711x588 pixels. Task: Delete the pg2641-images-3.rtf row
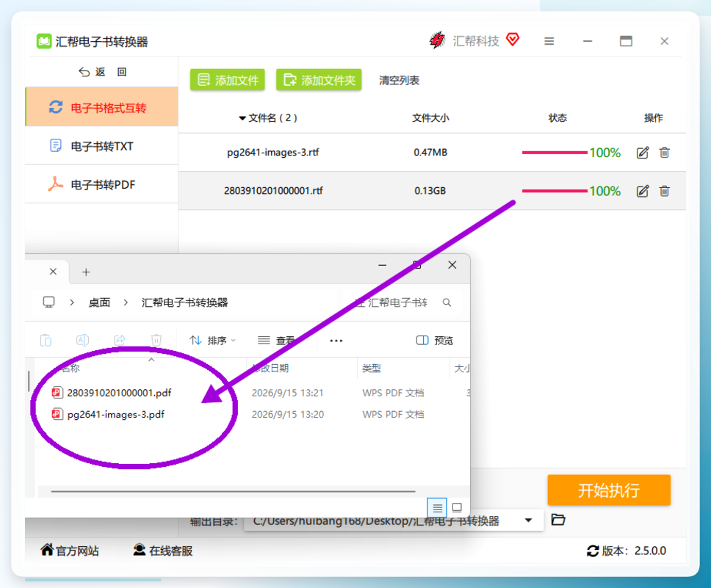[664, 153]
